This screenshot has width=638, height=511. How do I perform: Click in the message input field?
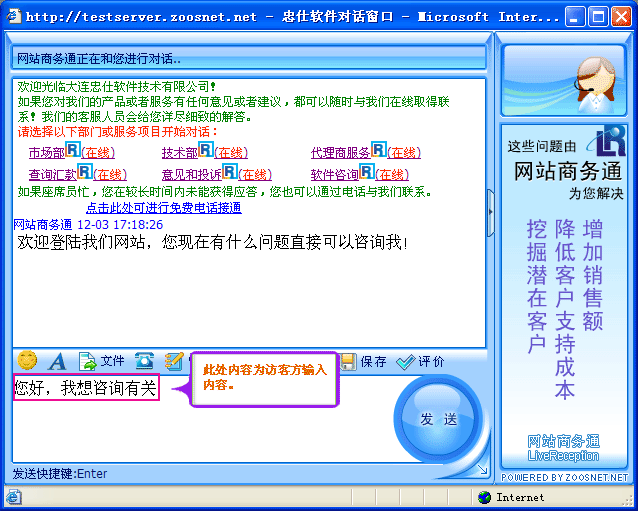pyautogui.click(x=203, y=419)
